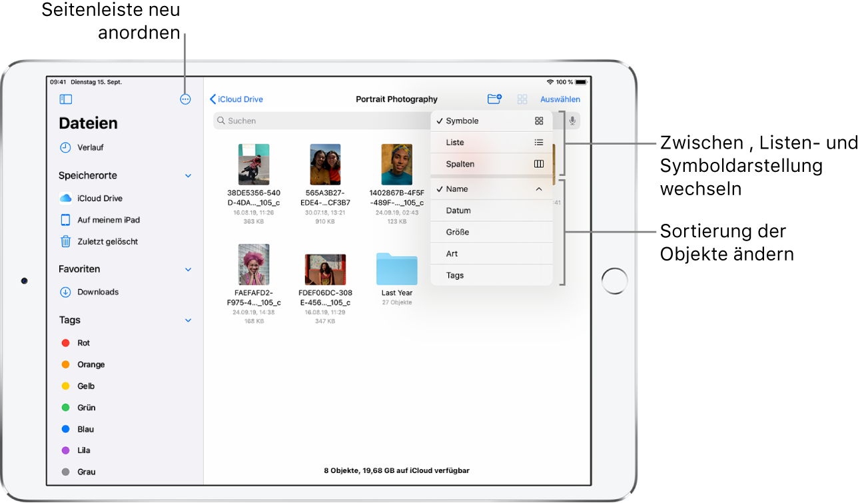Switch to Liste view
868x503 pixels.
point(492,143)
